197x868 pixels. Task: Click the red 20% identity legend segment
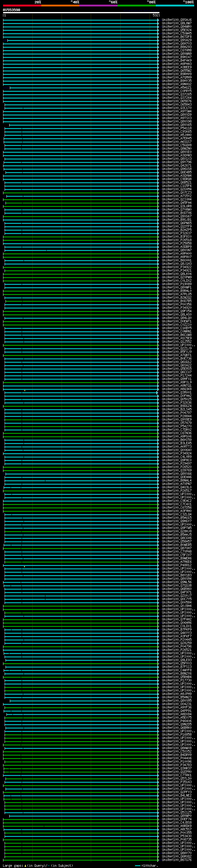22,6
